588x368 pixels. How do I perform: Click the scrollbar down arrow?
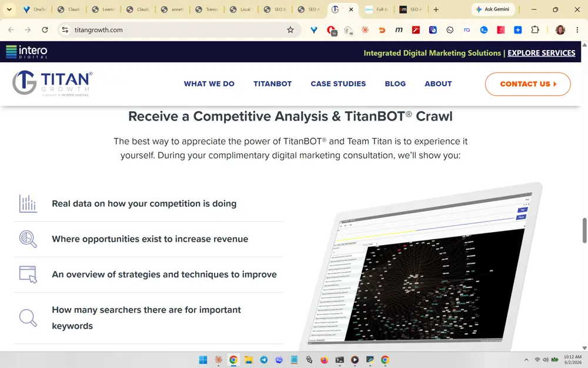coord(584,348)
